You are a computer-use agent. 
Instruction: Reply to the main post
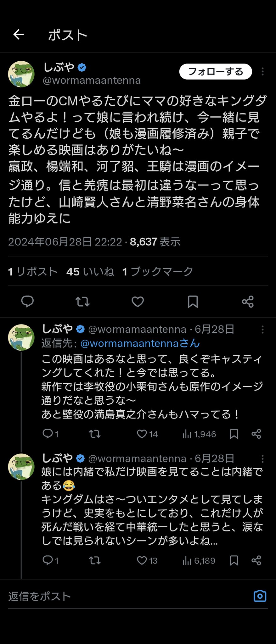(x=27, y=302)
